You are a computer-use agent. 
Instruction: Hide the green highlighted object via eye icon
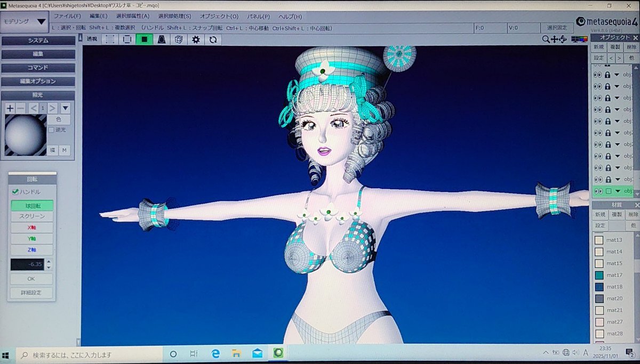[x=597, y=191]
